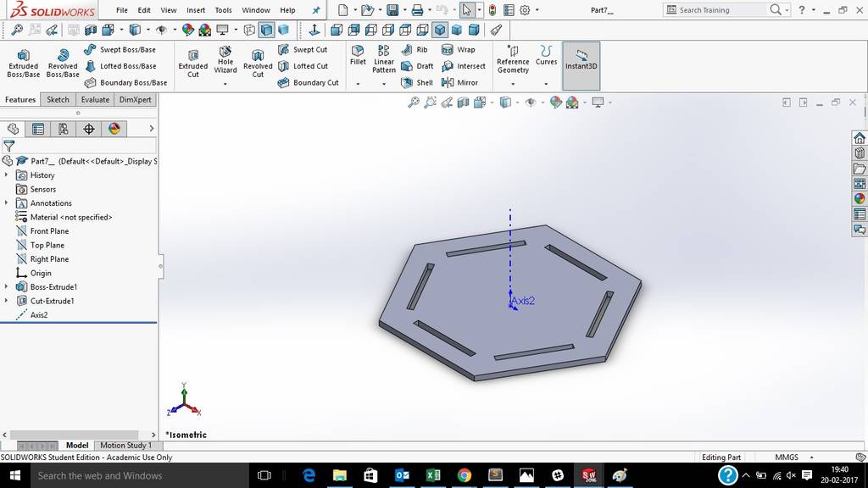Switch to Motion Study 1 tab
868x488 pixels.
click(x=125, y=445)
